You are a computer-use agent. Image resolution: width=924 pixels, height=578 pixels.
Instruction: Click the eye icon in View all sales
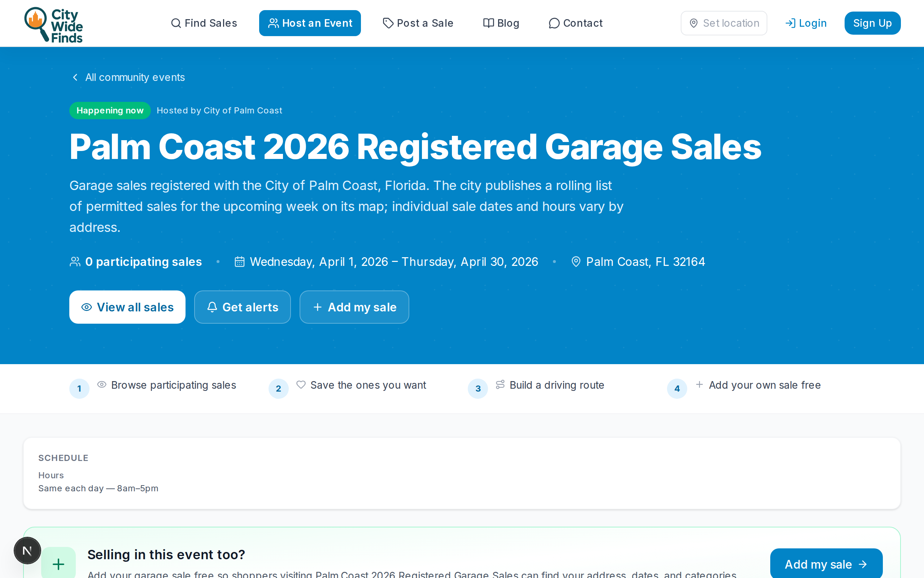coord(87,307)
